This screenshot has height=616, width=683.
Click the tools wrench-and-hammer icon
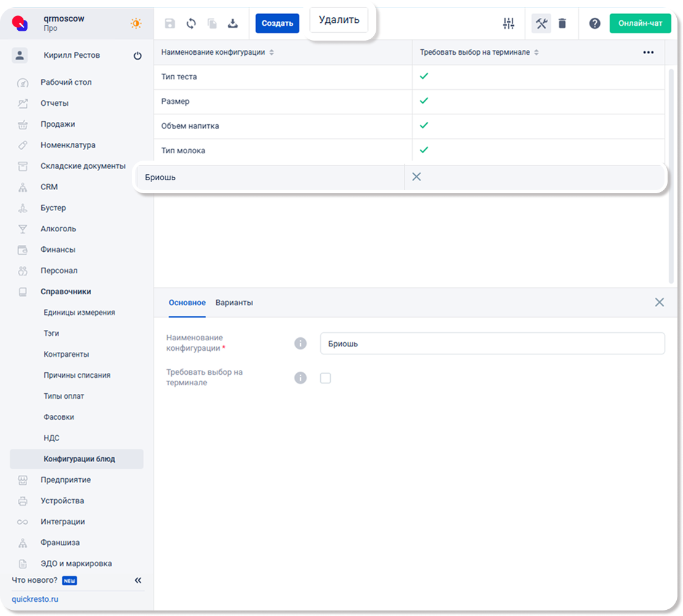coord(541,23)
